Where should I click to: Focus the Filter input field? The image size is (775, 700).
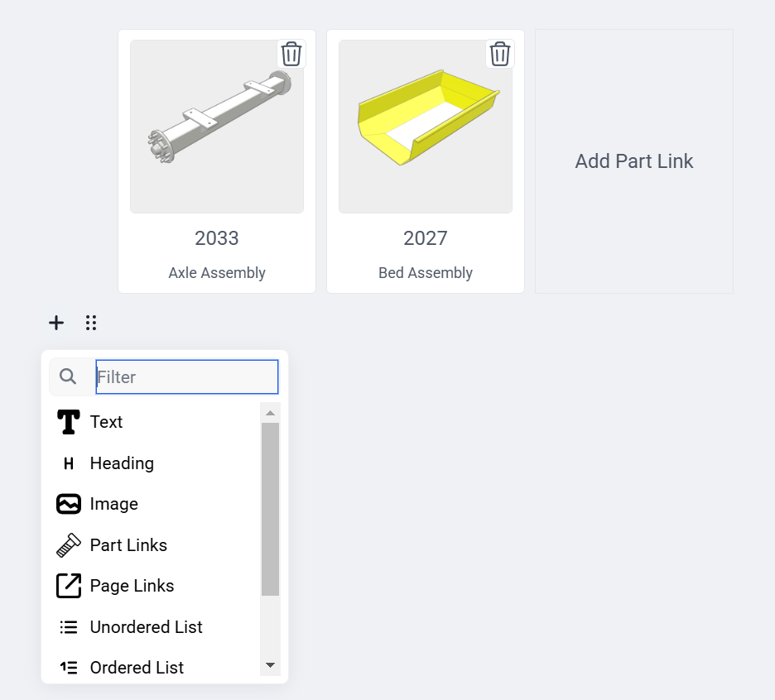tap(187, 377)
